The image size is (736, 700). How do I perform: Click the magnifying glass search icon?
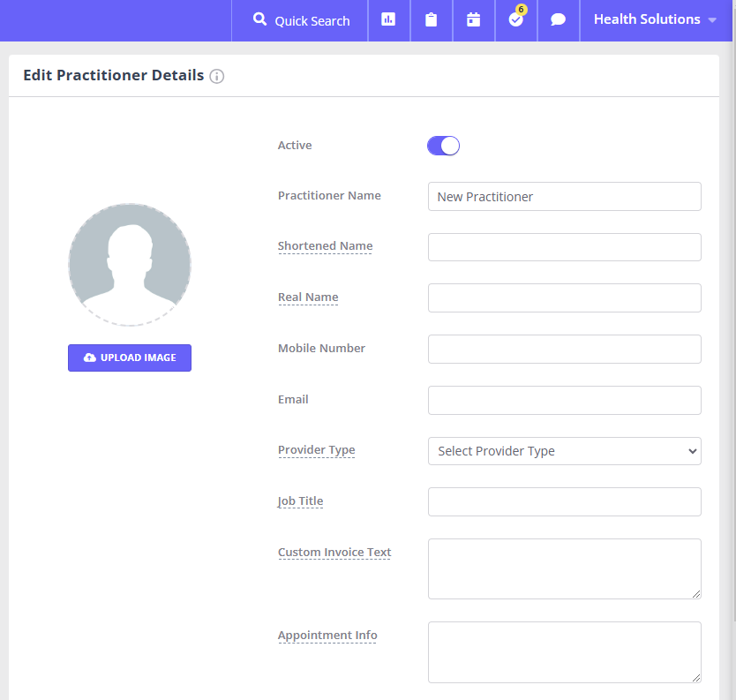coord(259,19)
